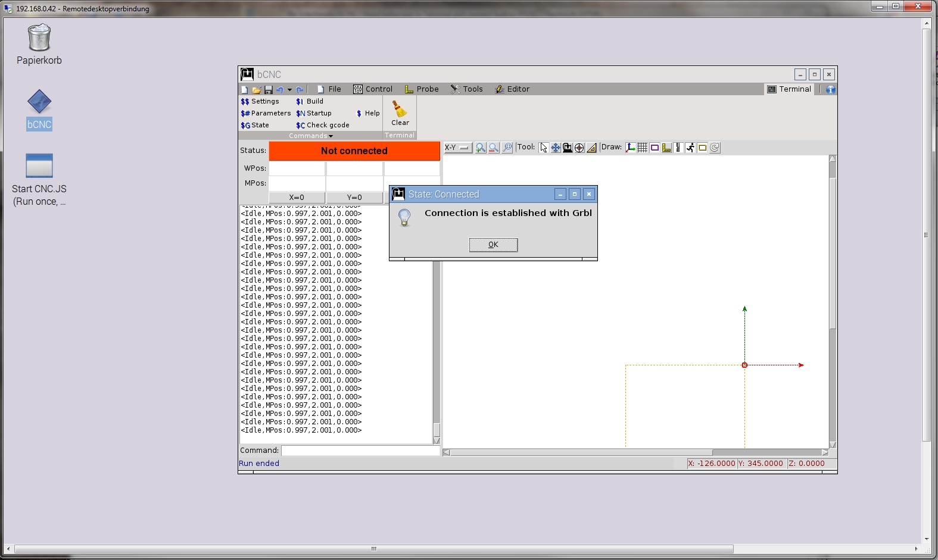Open the X-Y view dropdown
This screenshot has width=938, height=560.
[457, 148]
